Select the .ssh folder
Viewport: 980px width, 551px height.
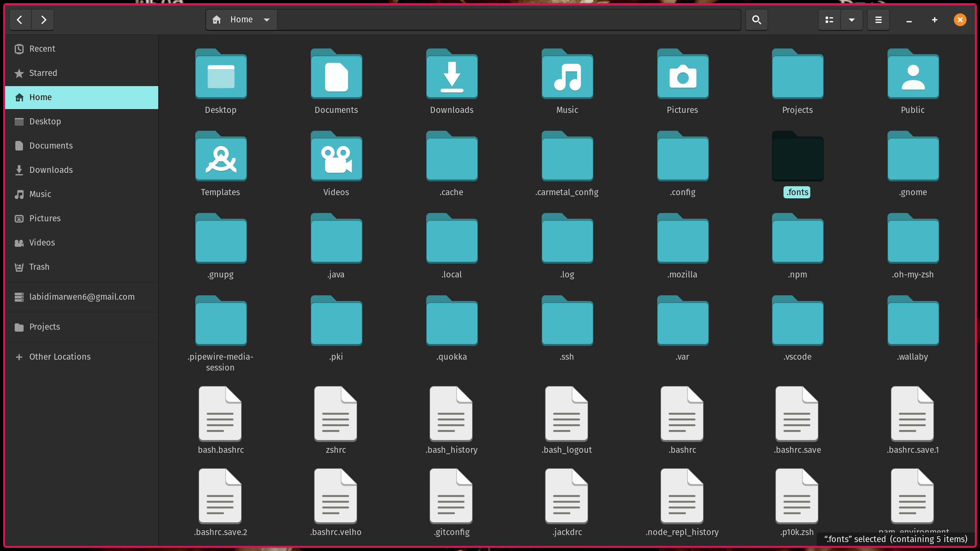[567, 320]
